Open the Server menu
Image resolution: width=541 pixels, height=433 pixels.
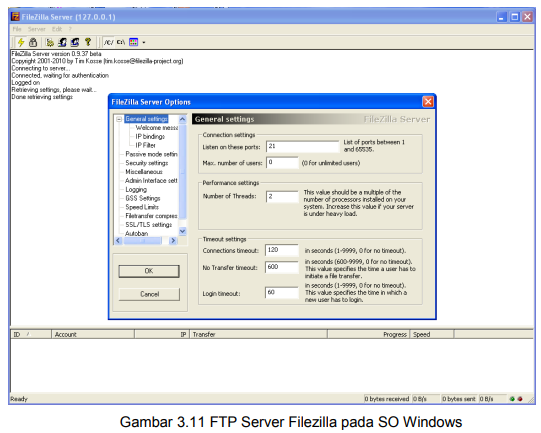(x=37, y=29)
